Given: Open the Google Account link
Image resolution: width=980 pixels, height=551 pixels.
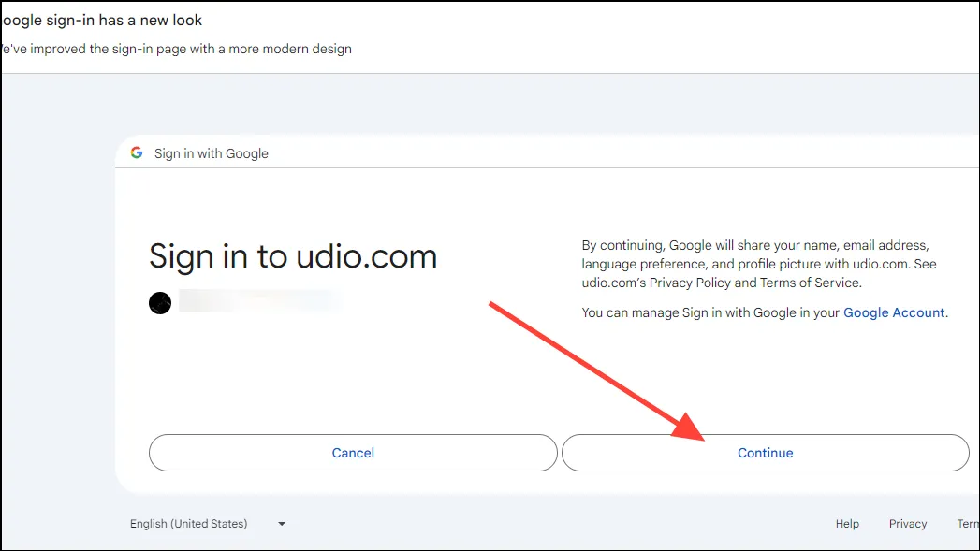Looking at the screenshot, I should 895,312.
